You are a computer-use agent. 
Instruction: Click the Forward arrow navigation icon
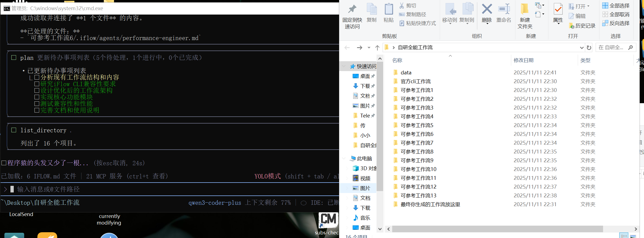click(359, 47)
